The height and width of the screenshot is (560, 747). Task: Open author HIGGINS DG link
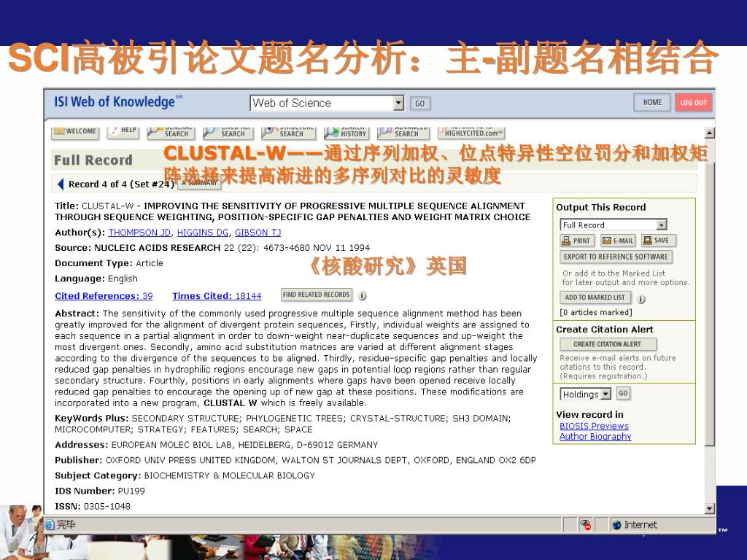203,233
